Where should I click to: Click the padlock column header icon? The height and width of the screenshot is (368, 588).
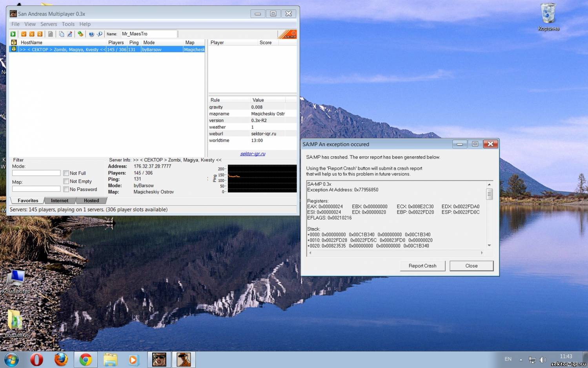(14, 42)
